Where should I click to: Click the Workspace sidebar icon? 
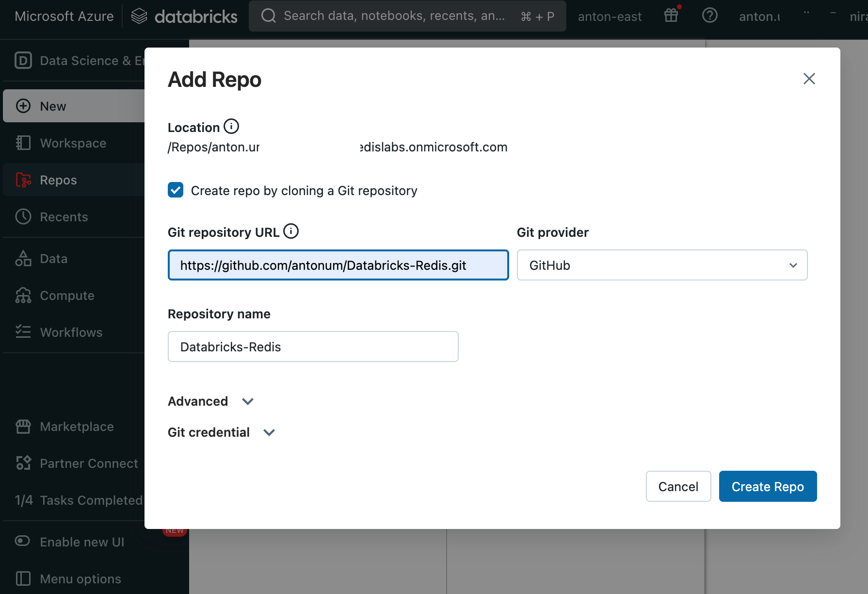pos(23,143)
